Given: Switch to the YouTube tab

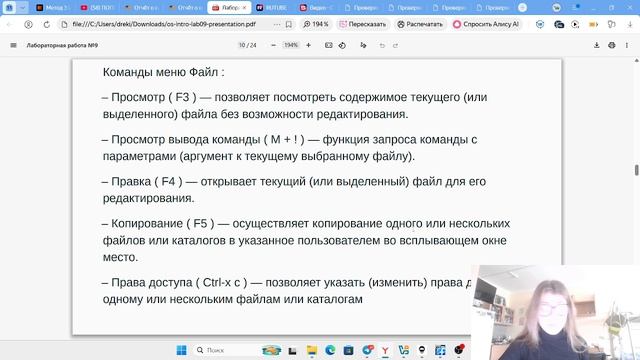Looking at the screenshot, I should pos(98,8).
